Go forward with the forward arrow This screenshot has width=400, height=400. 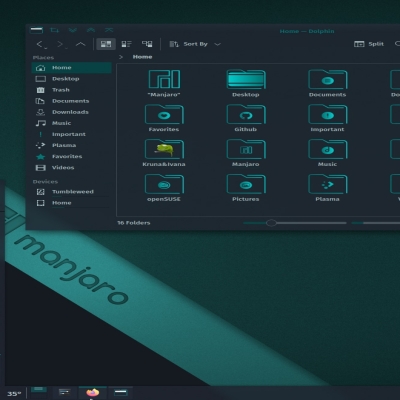[60, 44]
